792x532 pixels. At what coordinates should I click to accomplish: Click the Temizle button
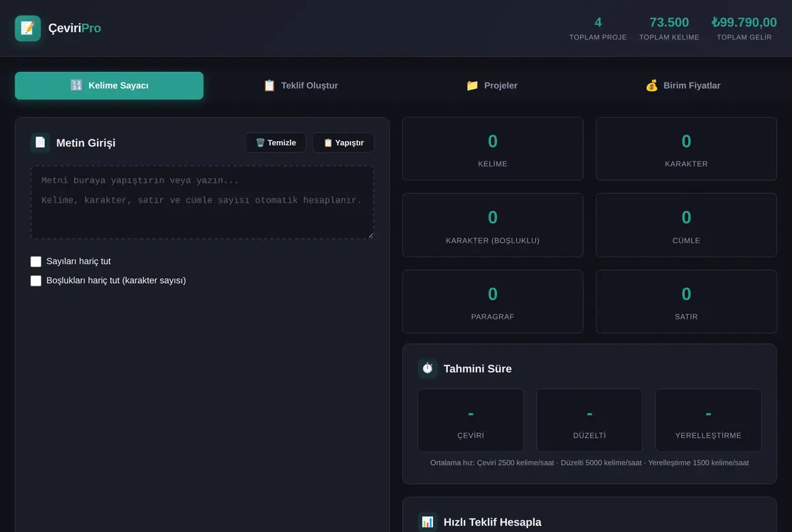tap(276, 143)
